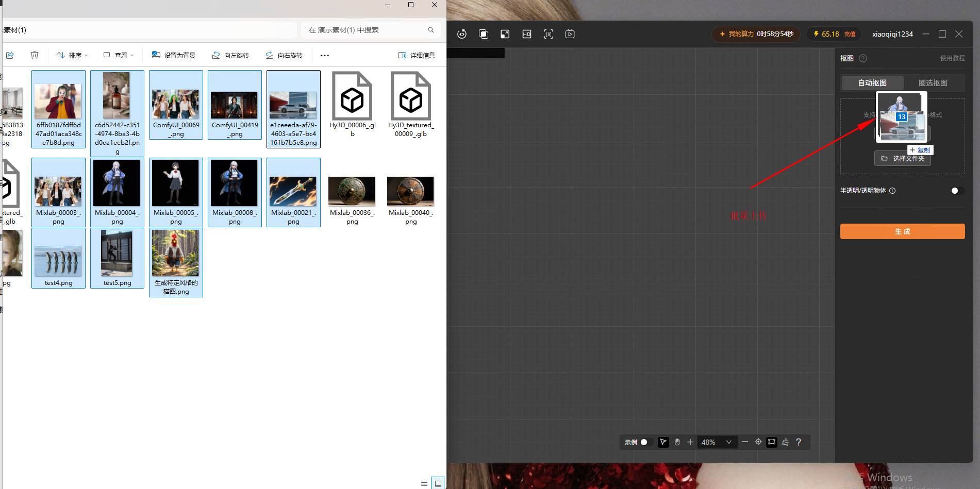Select the hand pan tool
Screen dimensions: 980x489
pyautogui.click(x=677, y=442)
